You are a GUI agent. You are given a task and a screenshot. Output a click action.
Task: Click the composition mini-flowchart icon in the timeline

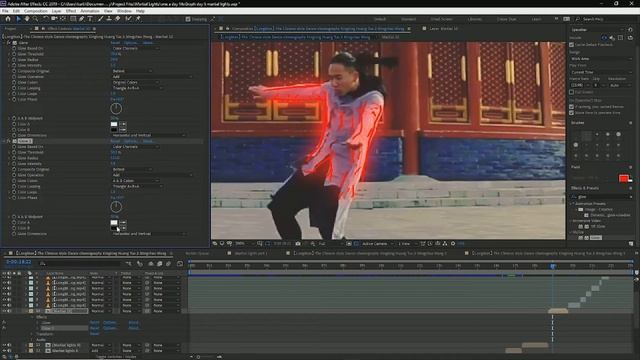click(129, 264)
